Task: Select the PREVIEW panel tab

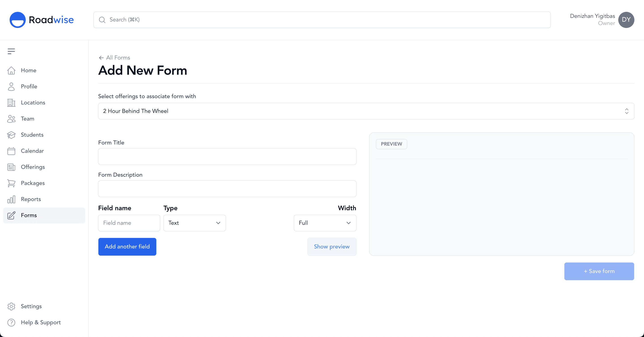Action: click(391, 144)
